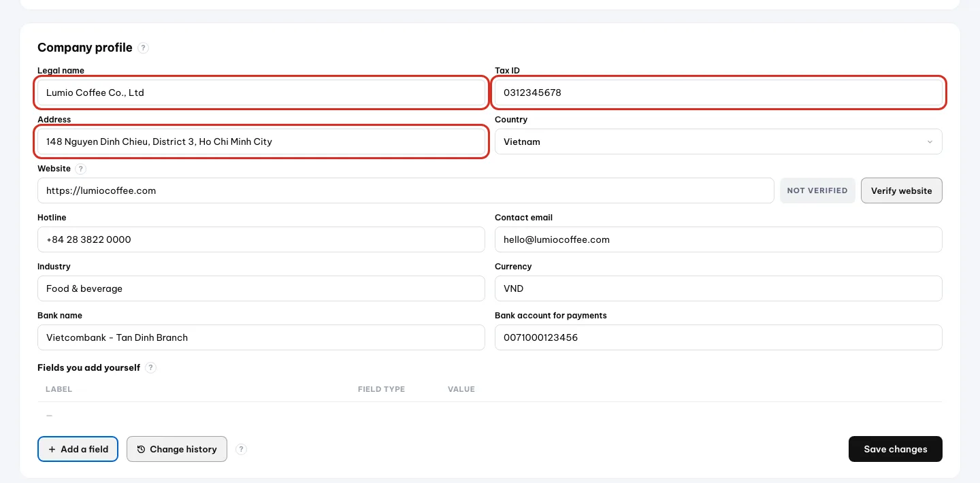This screenshot has height=483, width=980.
Task: Click the Contact email field
Action: pyautogui.click(x=718, y=239)
